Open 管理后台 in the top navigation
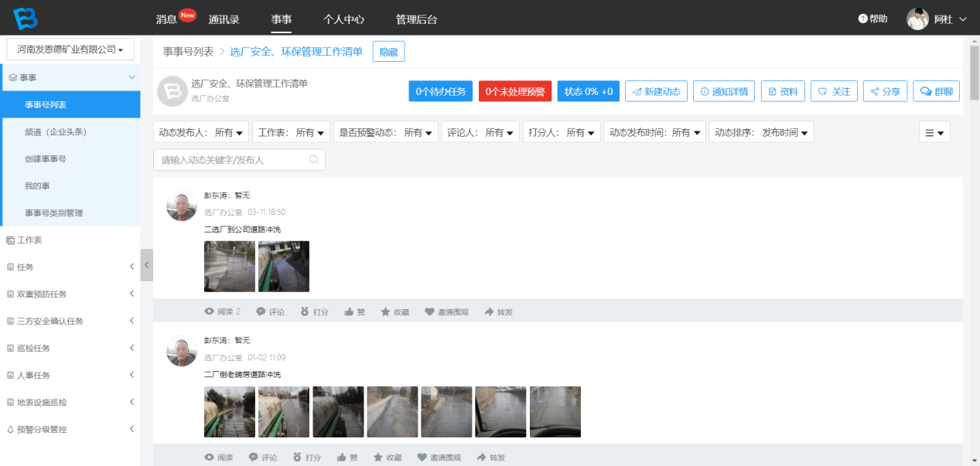This screenshot has height=466, width=980. pos(416,19)
